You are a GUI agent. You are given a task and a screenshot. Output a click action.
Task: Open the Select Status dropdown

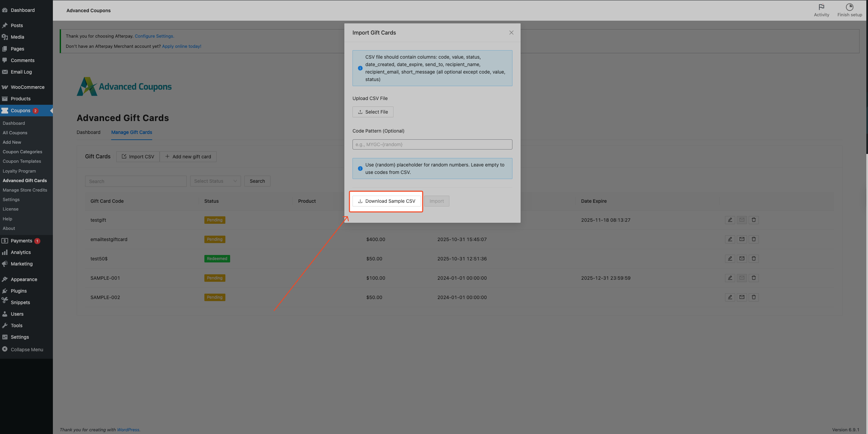(x=215, y=181)
